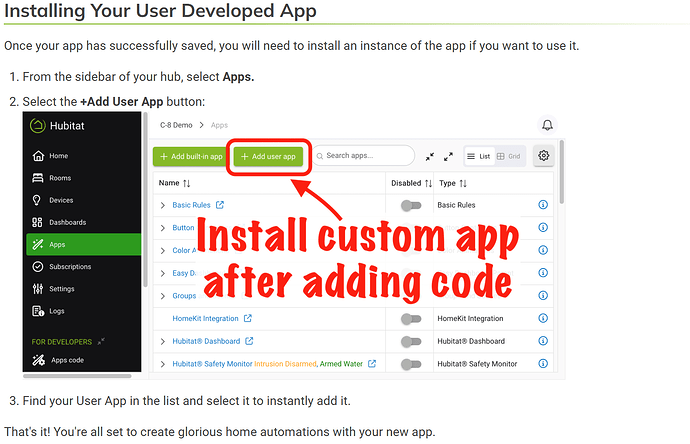Click the Apps code wand icon
This screenshot has width=690, height=444.
(38, 360)
